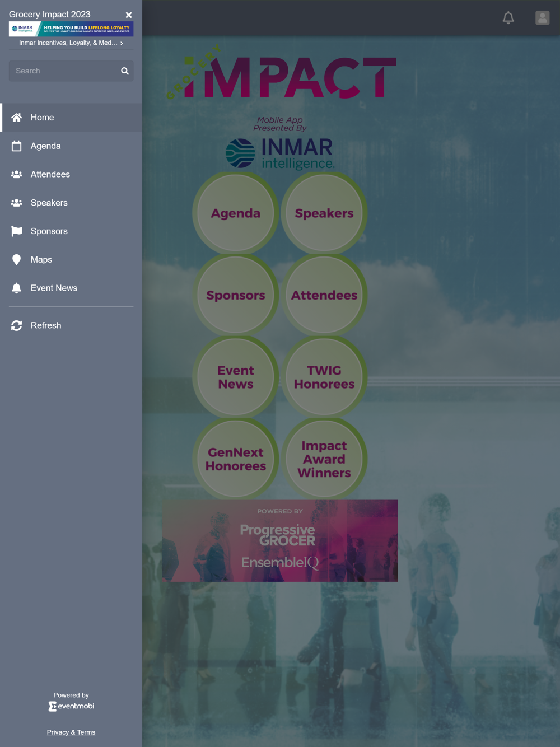This screenshot has width=560, height=747.
Task: Tap the Sponsors circle button
Action: (236, 295)
